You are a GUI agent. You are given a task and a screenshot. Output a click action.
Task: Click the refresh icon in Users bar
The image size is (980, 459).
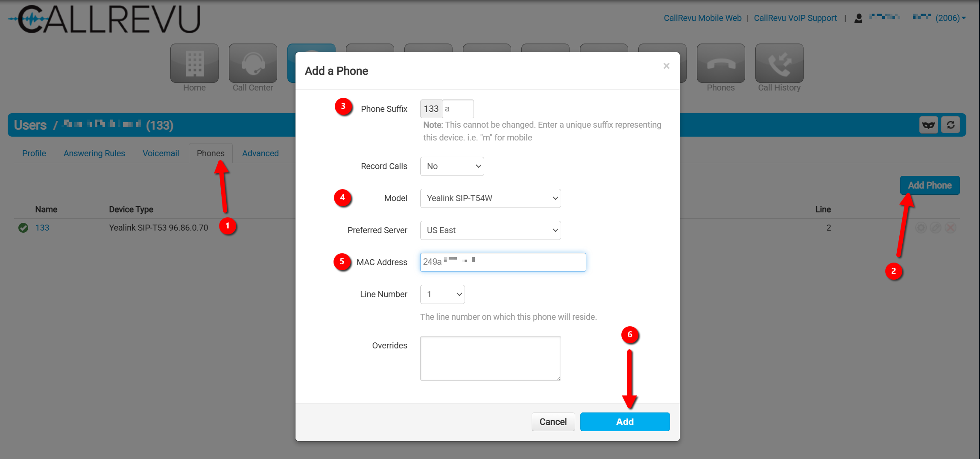pos(951,125)
